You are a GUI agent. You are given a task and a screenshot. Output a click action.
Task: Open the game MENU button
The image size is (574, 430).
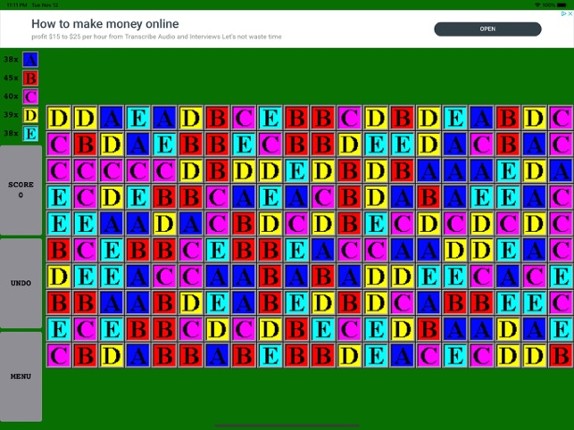click(x=21, y=377)
